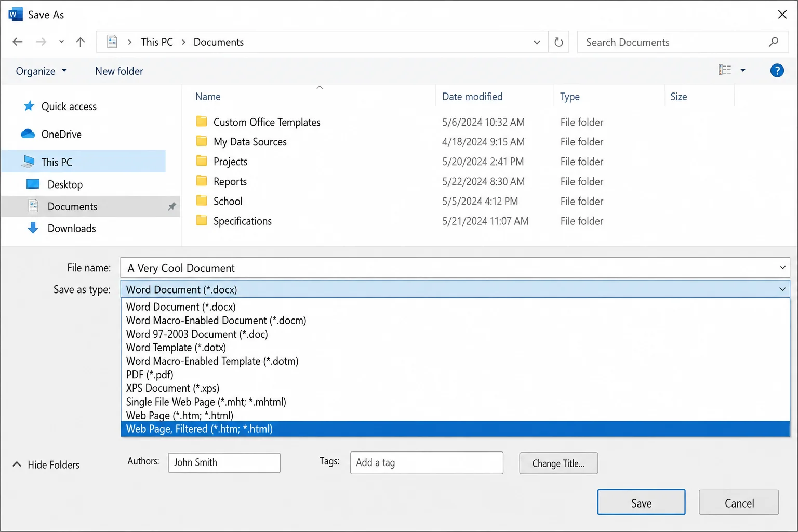The image size is (798, 532).
Task: Open Desktop in navigation pane
Action: pyautogui.click(x=65, y=184)
